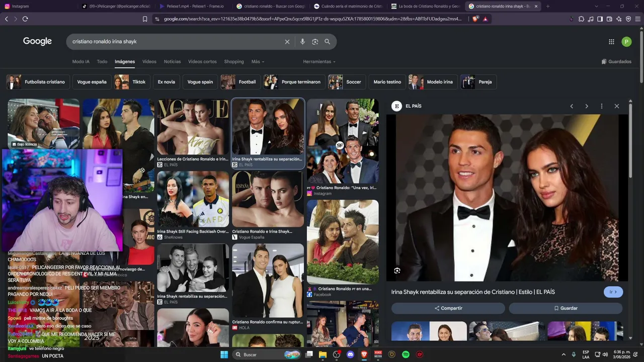The width and height of the screenshot is (644, 362).
Task: Switch to Videos cortos tab
Action: click(202, 62)
